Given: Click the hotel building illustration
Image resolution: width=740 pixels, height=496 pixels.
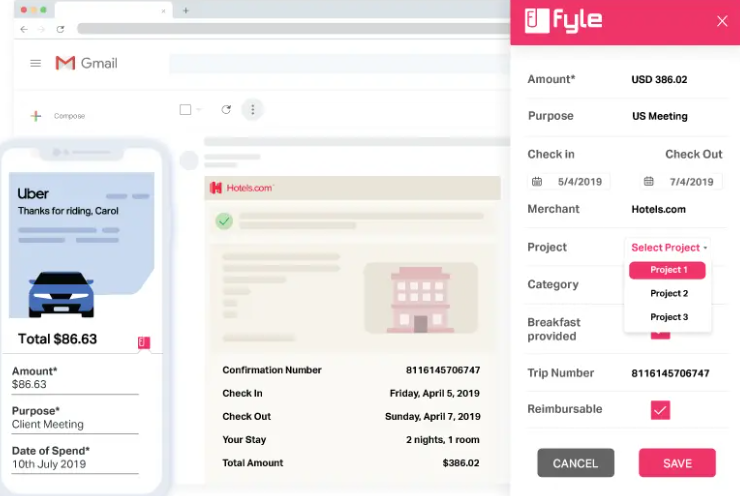Looking at the screenshot, I should (420, 299).
